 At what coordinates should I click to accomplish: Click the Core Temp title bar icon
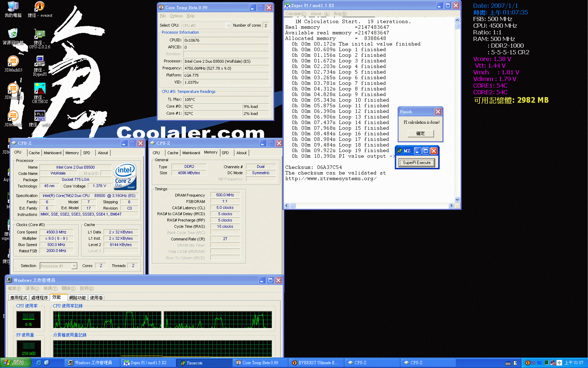[161, 7]
